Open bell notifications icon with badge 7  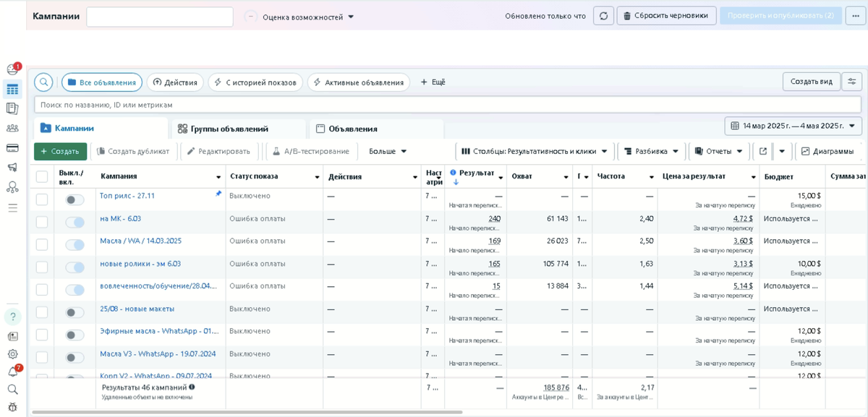(x=13, y=371)
